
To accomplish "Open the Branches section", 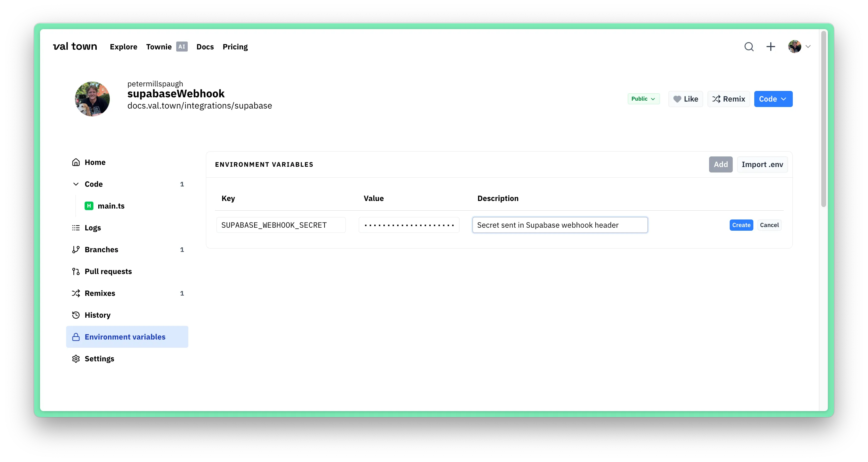I will (101, 249).
